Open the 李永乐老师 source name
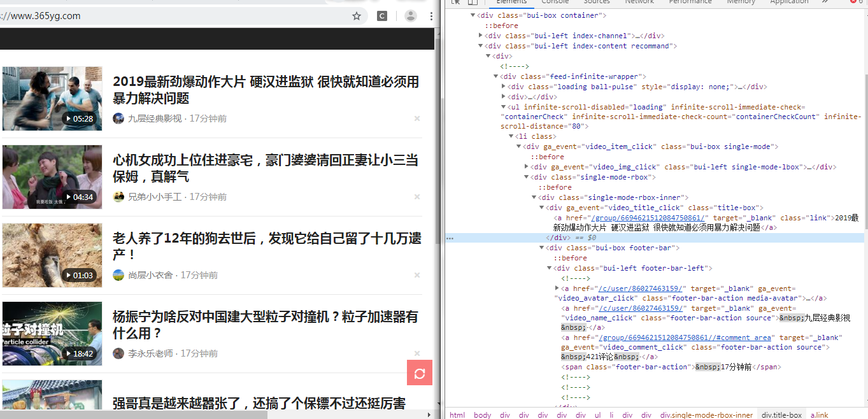868x419 pixels. tap(150, 353)
